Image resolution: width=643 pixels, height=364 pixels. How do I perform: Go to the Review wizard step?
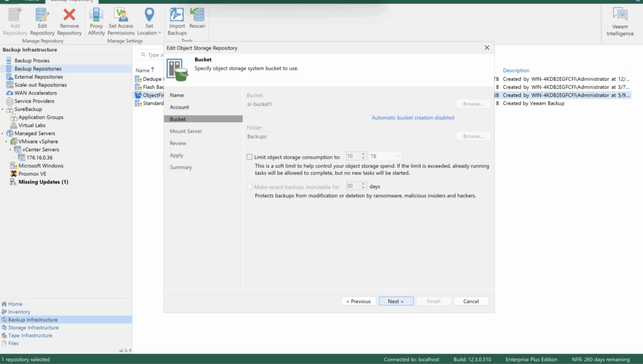(x=178, y=143)
